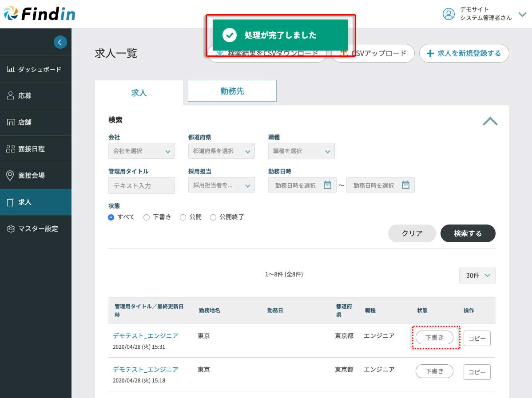Viewport: 532px width, 398px height.
Task: Click the Findin logo
Action: point(40,14)
